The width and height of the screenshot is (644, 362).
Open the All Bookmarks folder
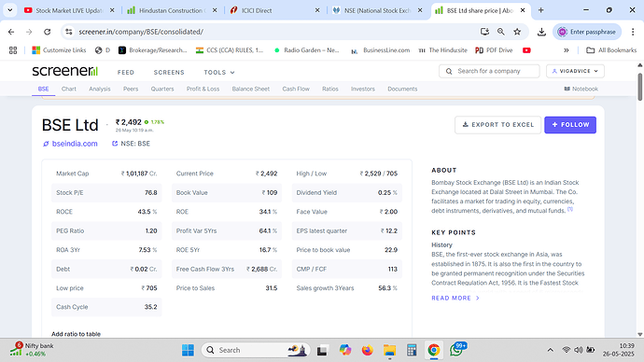(611, 50)
